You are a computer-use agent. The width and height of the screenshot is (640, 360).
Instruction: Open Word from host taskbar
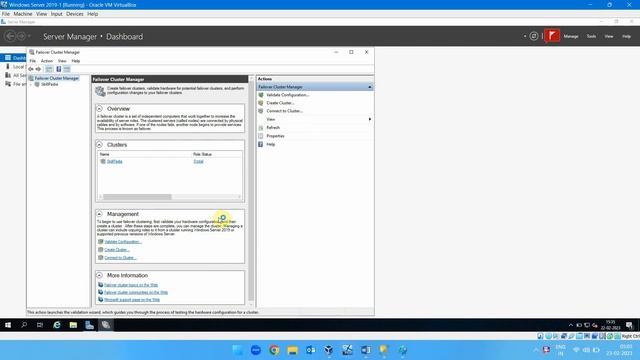pyautogui.click(x=365, y=350)
